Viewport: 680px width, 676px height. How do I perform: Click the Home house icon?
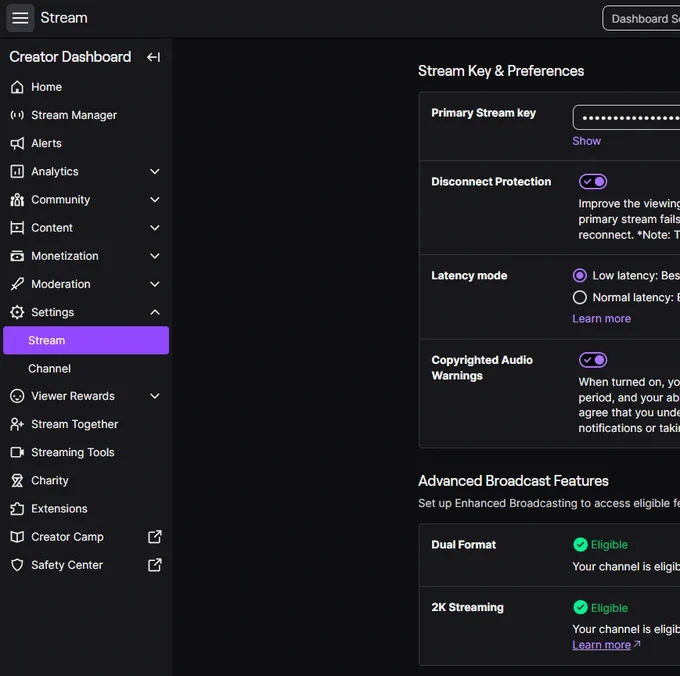17,87
